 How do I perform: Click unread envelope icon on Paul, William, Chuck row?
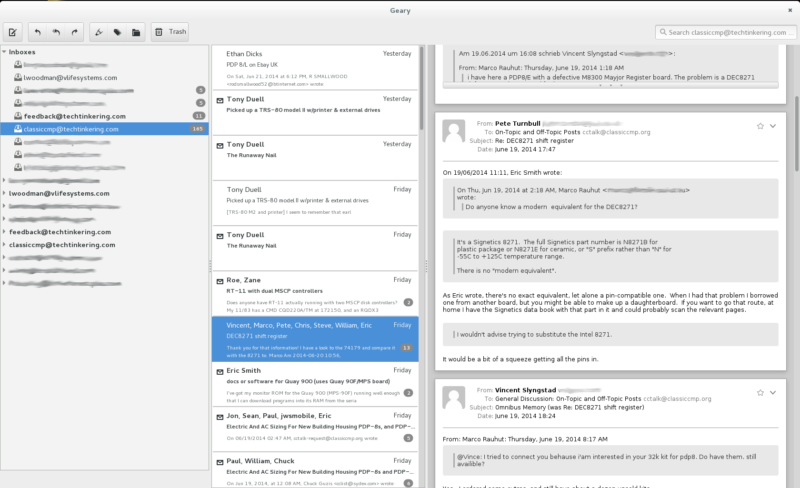coord(220,462)
